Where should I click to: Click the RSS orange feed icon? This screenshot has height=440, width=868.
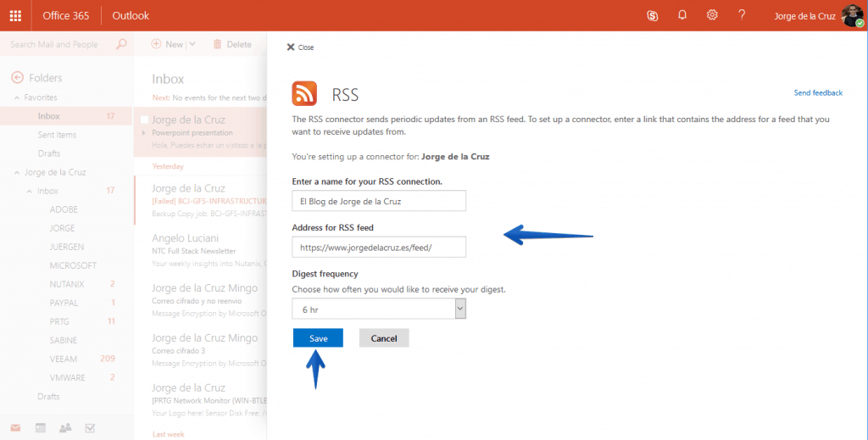tap(304, 93)
